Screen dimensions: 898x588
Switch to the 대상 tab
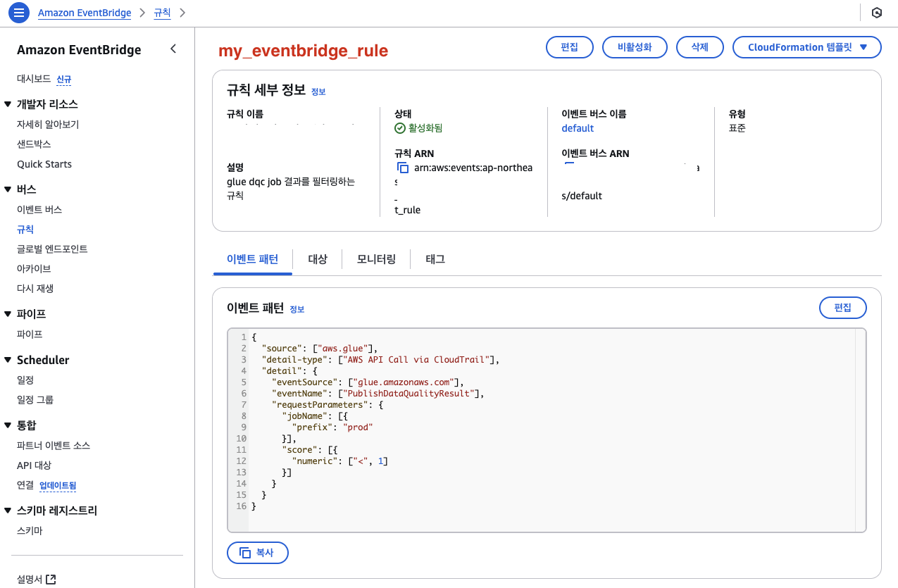point(318,259)
